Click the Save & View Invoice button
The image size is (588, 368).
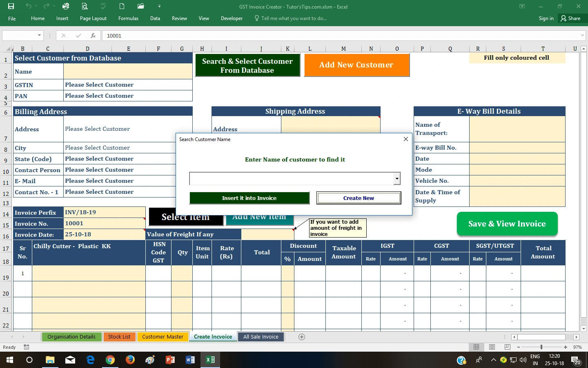(x=507, y=224)
